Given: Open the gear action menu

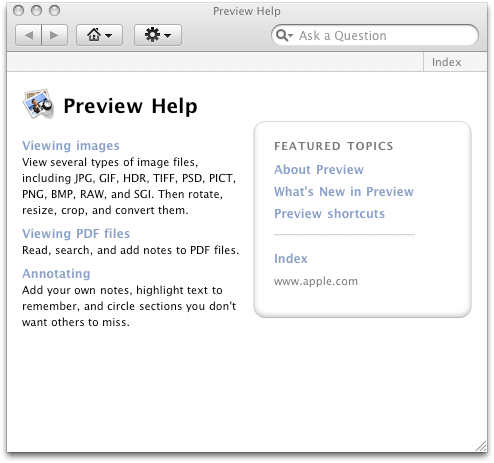Looking at the screenshot, I should [158, 35].
